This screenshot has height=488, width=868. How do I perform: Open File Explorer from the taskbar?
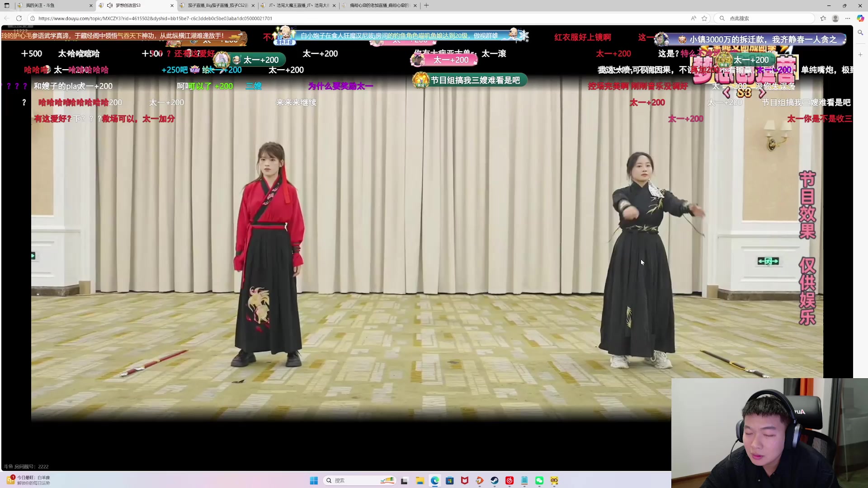pyautogui.click(x=420, y=480)
